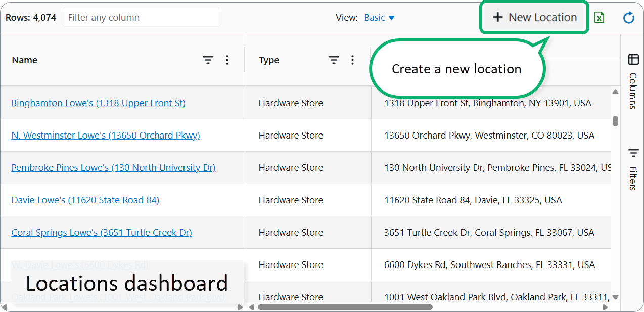The image size is (644, 312).
Task: Open filter icon for Name column
Action: point(208,60)
